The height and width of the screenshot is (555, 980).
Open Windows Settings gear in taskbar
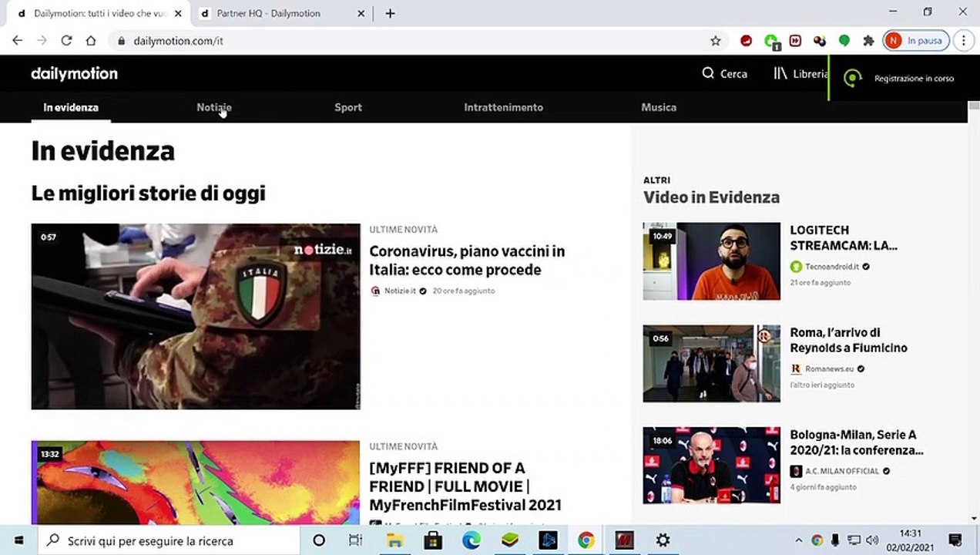click(x=663, y=540)
